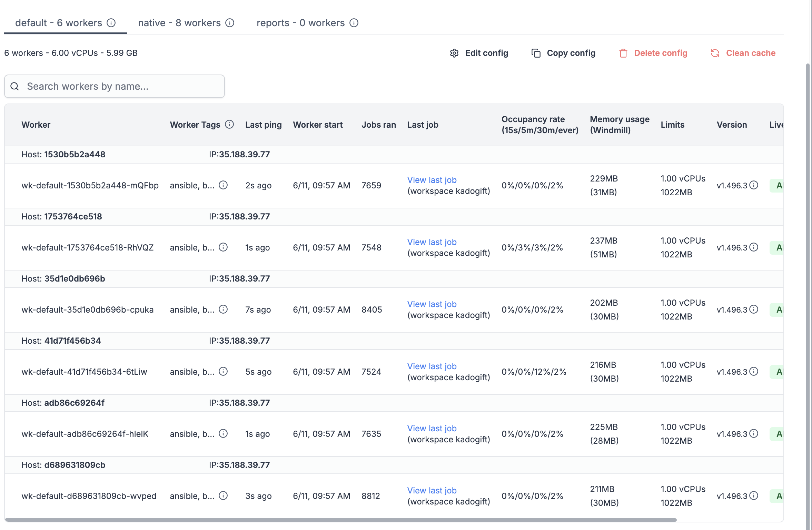Show tags info for wk-default-1530b5b2a448-mQFbp

223,185
